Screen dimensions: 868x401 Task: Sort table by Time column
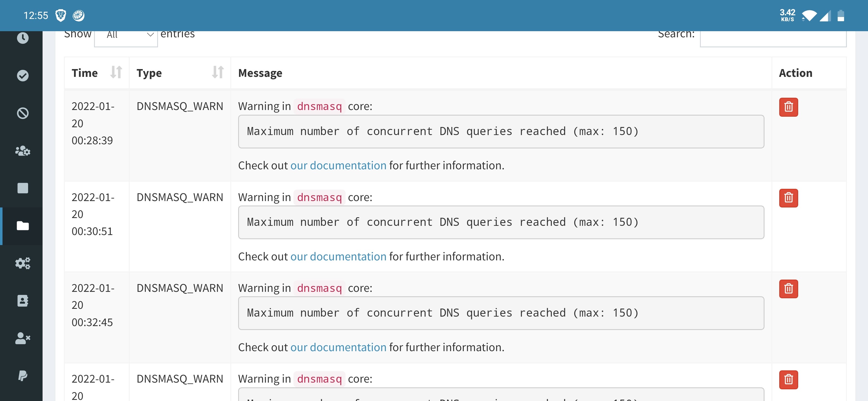97,73
